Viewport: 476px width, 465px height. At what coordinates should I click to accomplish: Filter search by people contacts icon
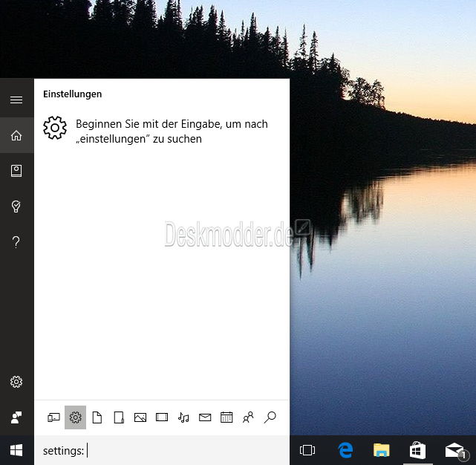pyautogui.click(x=248, y=417)
